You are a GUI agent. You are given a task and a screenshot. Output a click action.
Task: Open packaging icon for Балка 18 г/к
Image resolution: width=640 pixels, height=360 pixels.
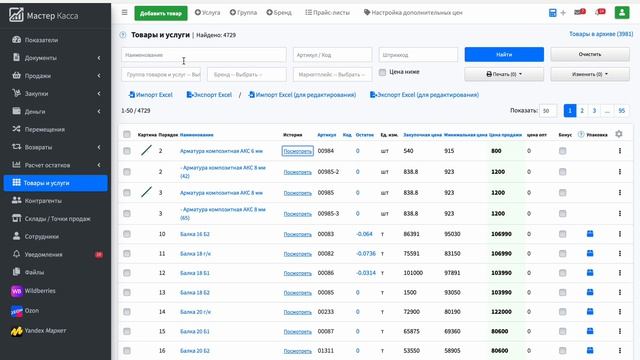click(590, 253)
